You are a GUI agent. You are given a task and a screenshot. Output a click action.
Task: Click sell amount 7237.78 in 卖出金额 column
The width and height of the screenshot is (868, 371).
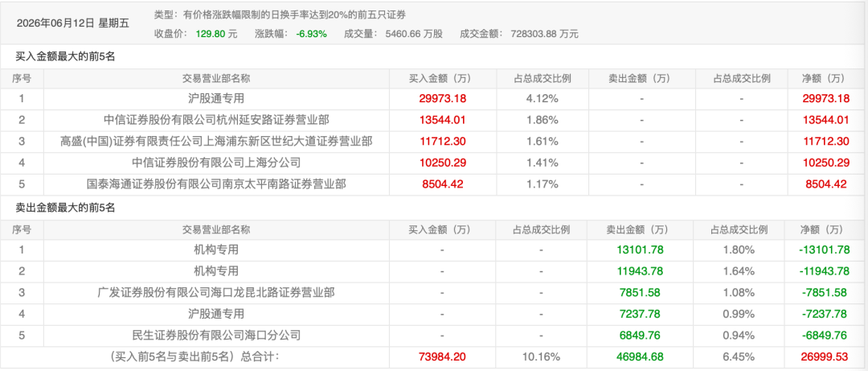point(640,314)
